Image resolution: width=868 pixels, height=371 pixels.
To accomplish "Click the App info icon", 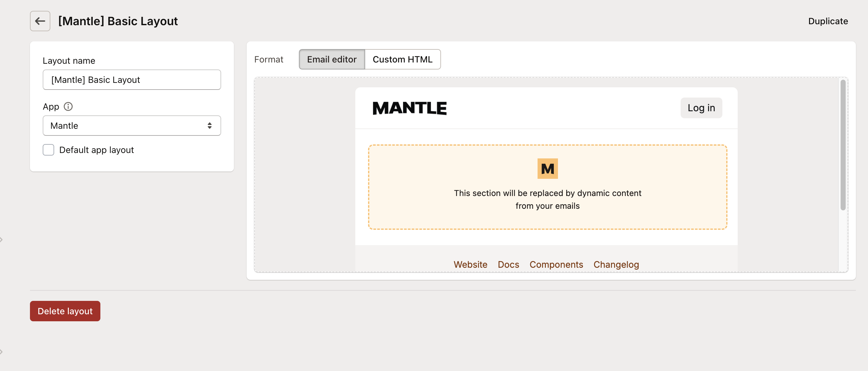I will coord(68,106).
